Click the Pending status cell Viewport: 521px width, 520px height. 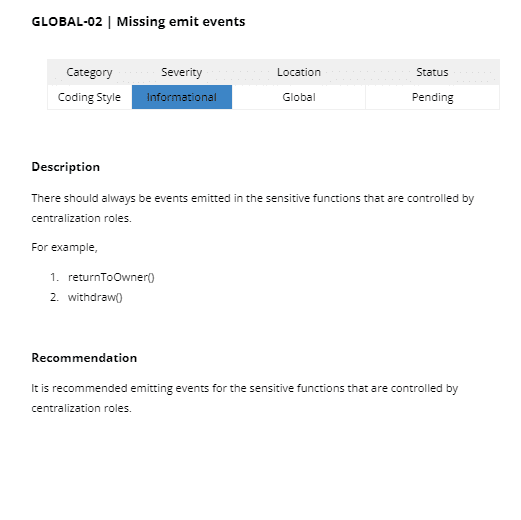[x=432, y=97]
